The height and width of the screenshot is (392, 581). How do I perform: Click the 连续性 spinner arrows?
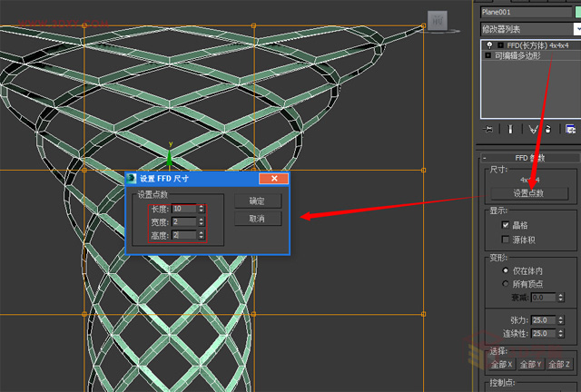coord(561,333)
